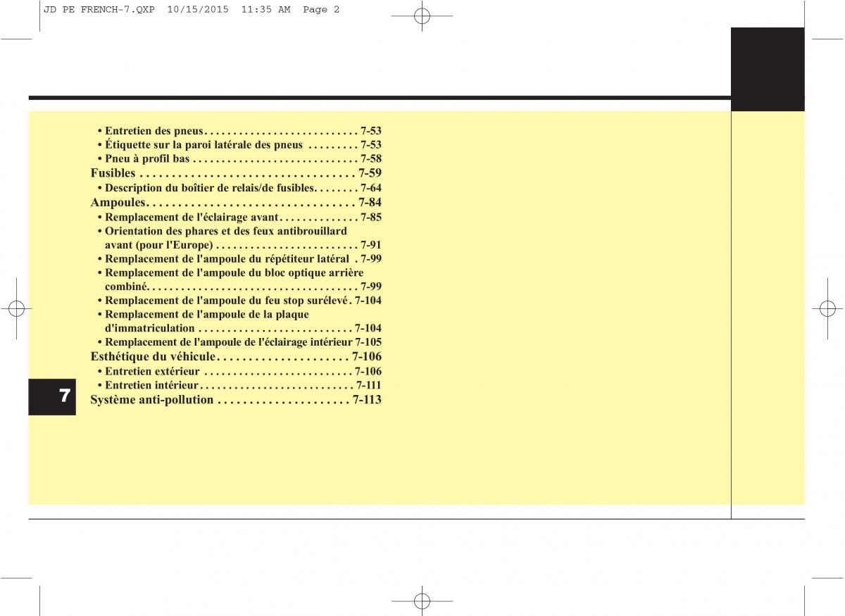The height and width of the screenshot is (616, 845).
Task: Jump to Description du boîtier de relais/de fusibles
Action: pos(239,188)
